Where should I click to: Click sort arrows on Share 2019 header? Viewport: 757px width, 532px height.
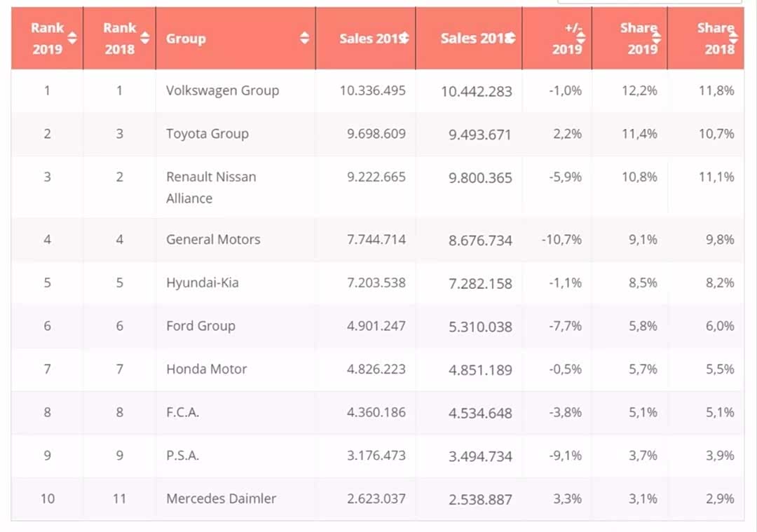(x=655, y=39)
